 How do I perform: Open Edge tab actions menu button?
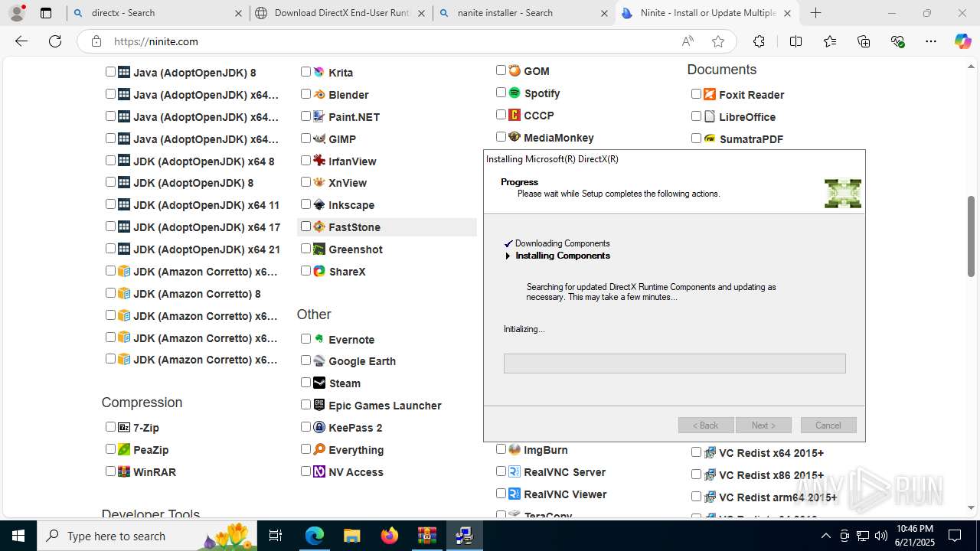(x=46, y=13)
